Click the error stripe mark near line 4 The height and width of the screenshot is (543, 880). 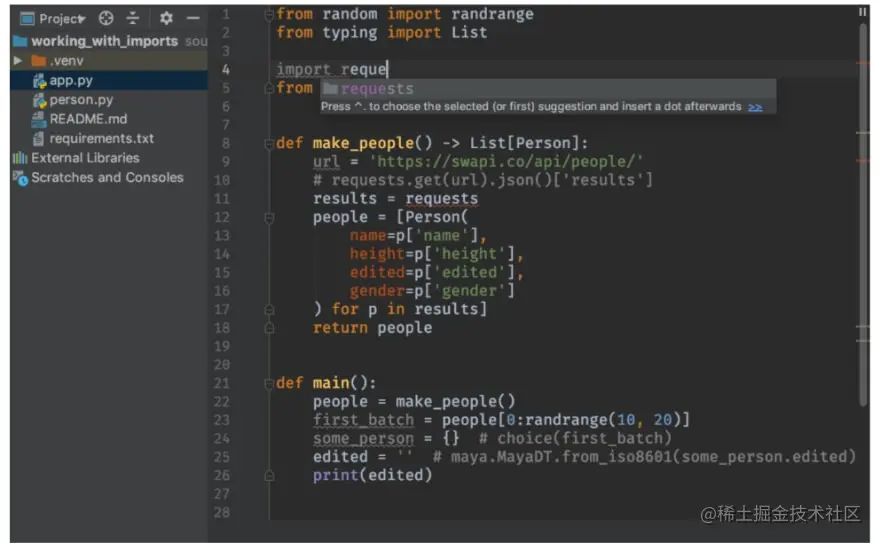863,63
